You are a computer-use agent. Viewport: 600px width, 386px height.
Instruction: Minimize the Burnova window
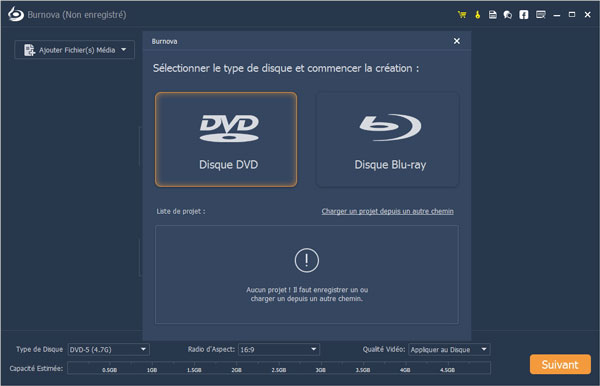[x=557, y=15]
